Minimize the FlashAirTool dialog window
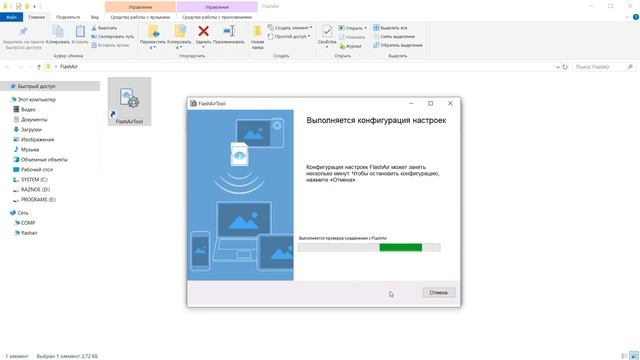The image size is (640, 360). coord(411,103)
